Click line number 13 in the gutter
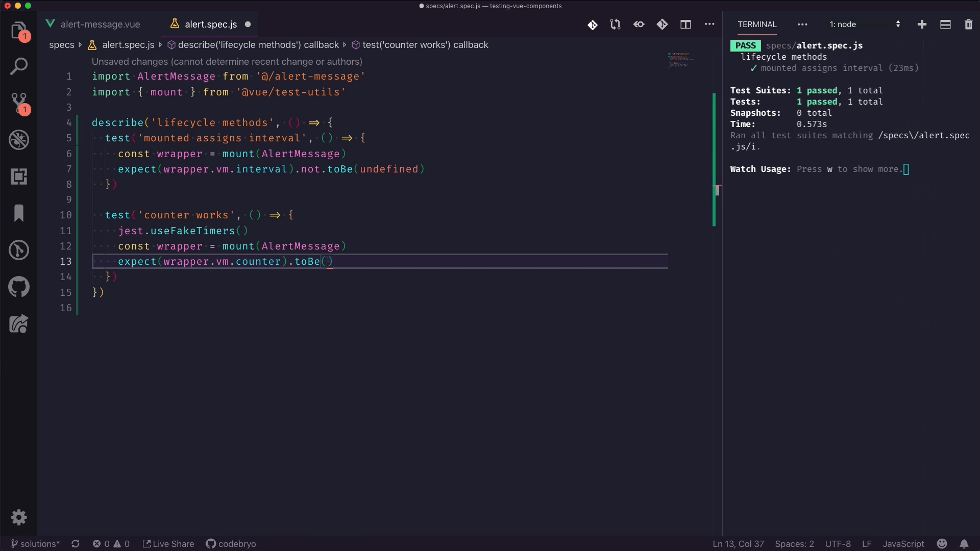Viewport: 980px width, 551px height. pos(66,261)
